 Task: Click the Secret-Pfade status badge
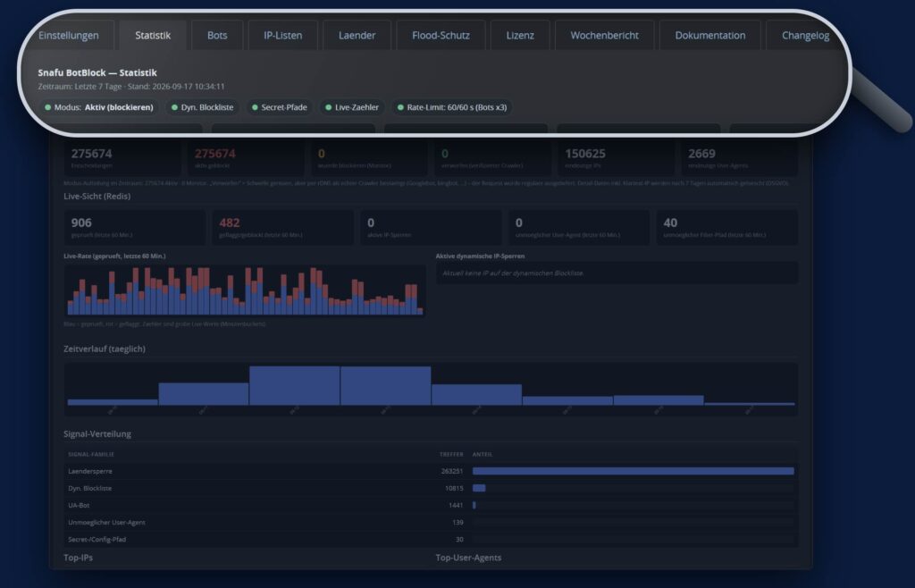pos(280,107)
